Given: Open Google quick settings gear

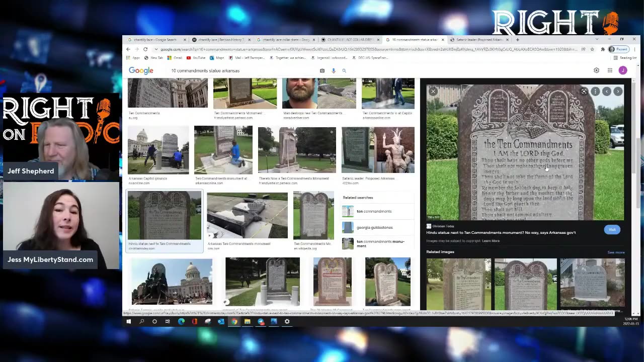Looking at the screenshot, I should [x=596, y=70].
